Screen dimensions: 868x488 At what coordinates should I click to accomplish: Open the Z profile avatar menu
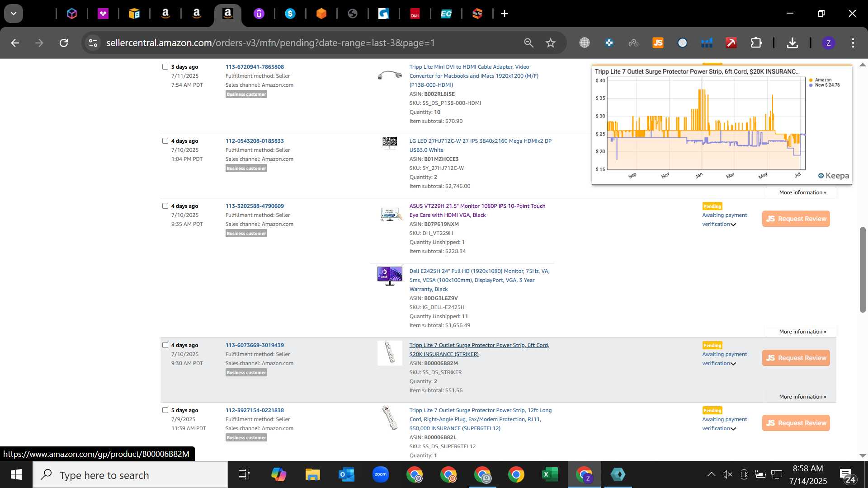[x=828, y=43]
